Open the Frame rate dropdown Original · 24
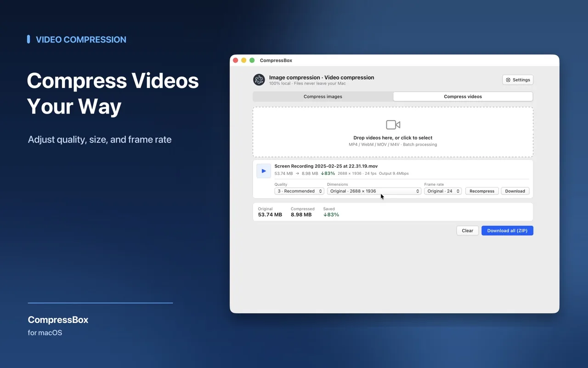Screen dimensions: 588x368 coord(443,191)
